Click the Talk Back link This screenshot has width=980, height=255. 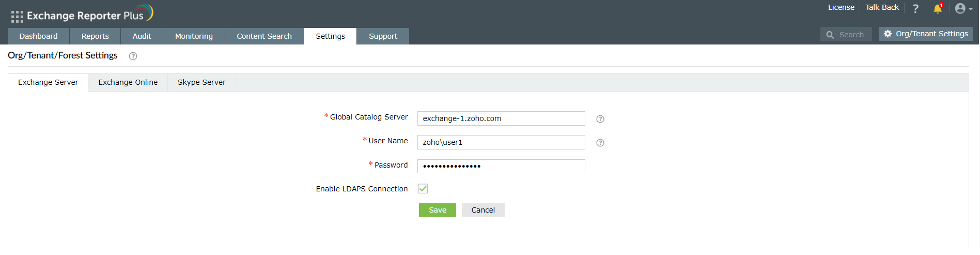(882, 7)
